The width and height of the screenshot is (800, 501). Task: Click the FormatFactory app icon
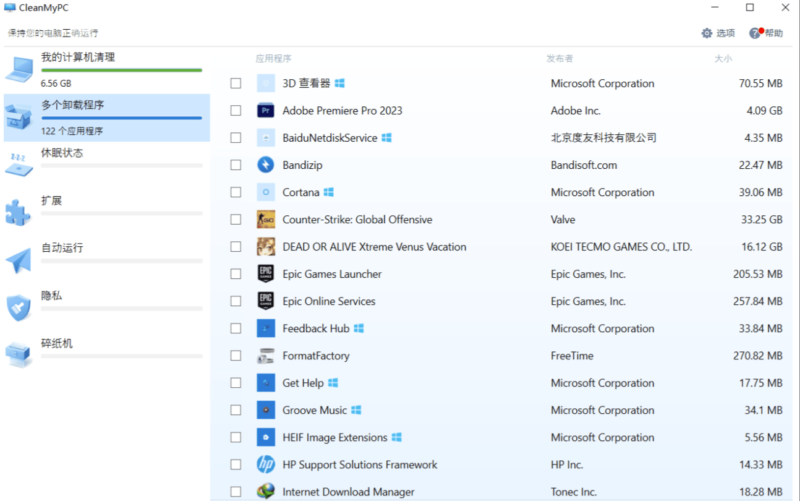coord(265,356)
